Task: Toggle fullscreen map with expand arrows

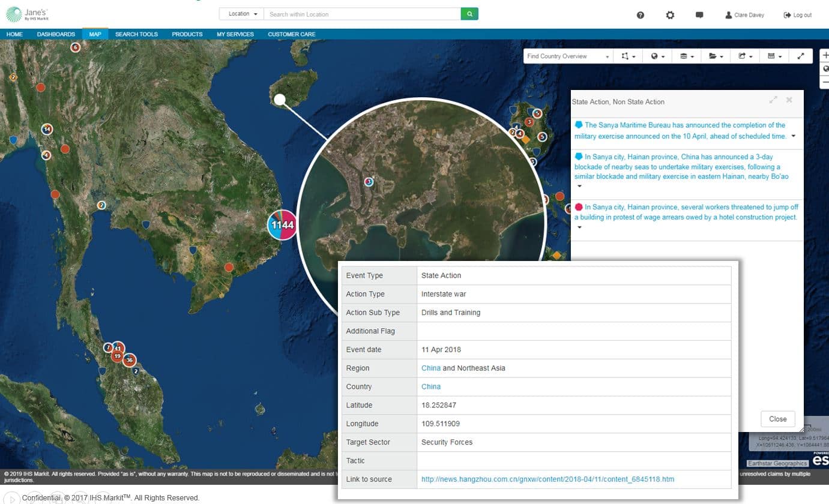Action: [x=801, y=56]
